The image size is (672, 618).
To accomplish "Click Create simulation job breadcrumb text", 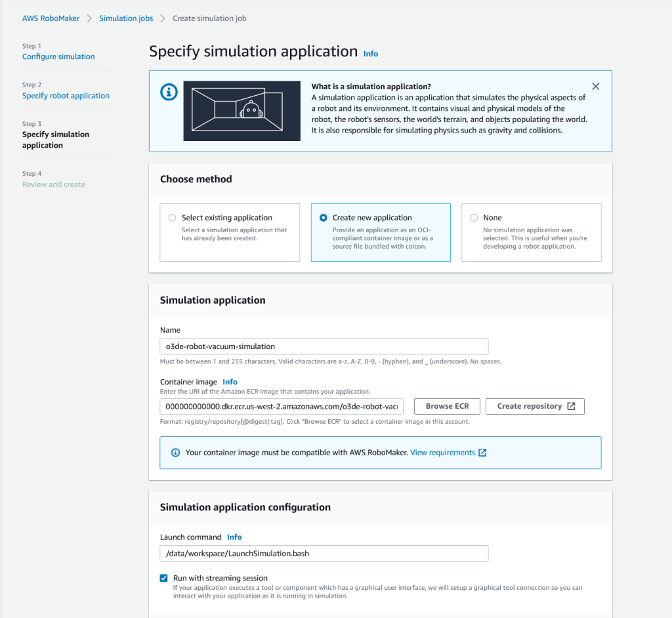I will [x=209, y=18].
